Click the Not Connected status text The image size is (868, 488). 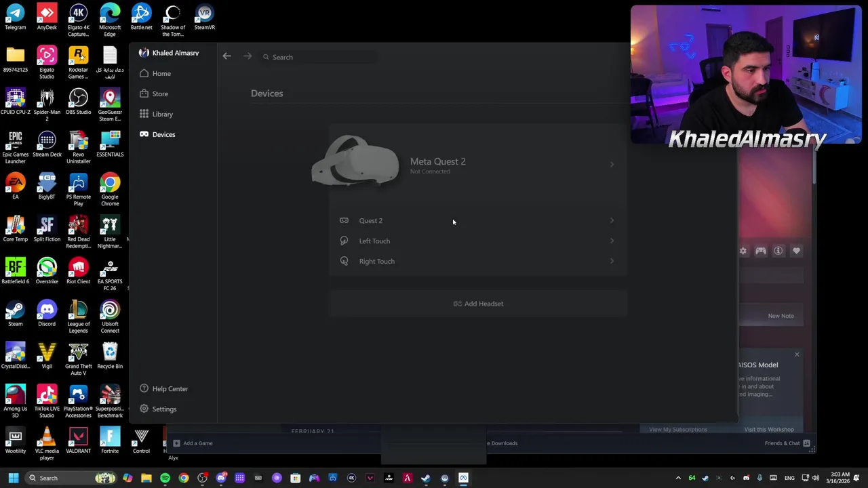point(430,171)
